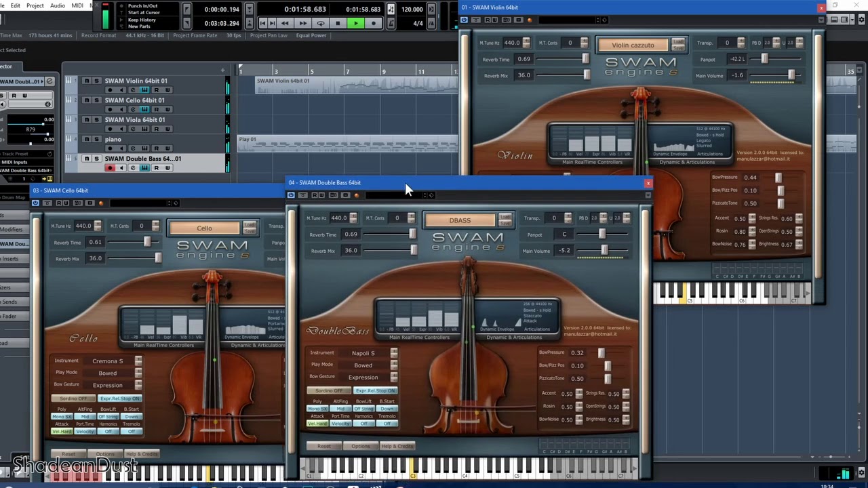Toggle power icon in Cello plugin header

35,203
